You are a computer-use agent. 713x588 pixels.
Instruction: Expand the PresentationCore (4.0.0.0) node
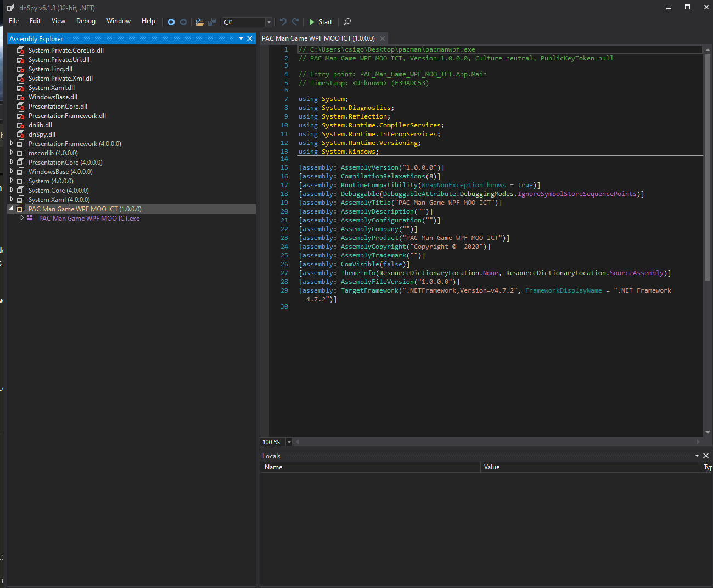click(12, 162)
